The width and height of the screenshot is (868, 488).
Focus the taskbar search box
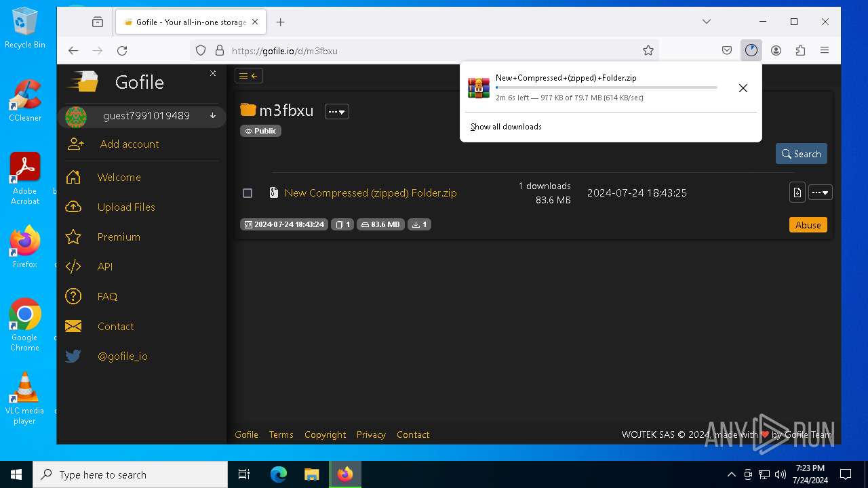tap(130, 474)
